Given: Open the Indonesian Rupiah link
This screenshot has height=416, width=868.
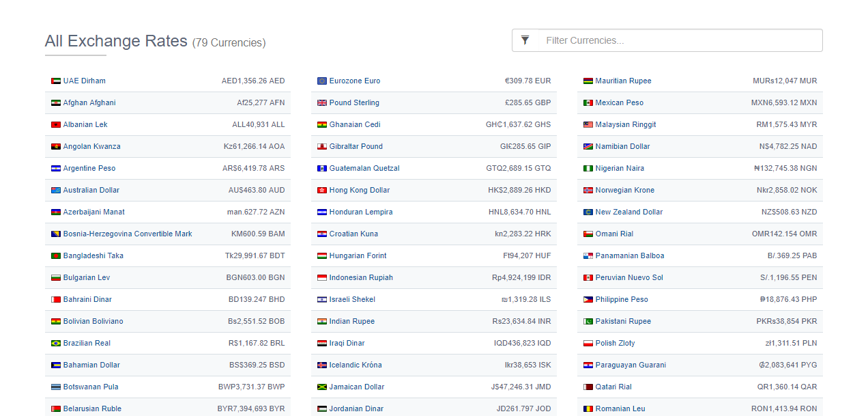Looking at the screenshot, I should pyautogui.click(x=361, y=277).
